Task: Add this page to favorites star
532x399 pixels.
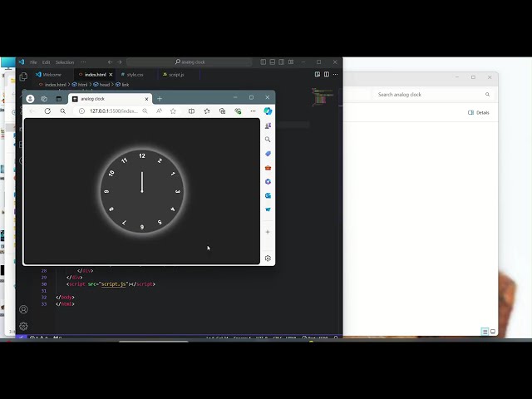Action: [x=173, y=111]
